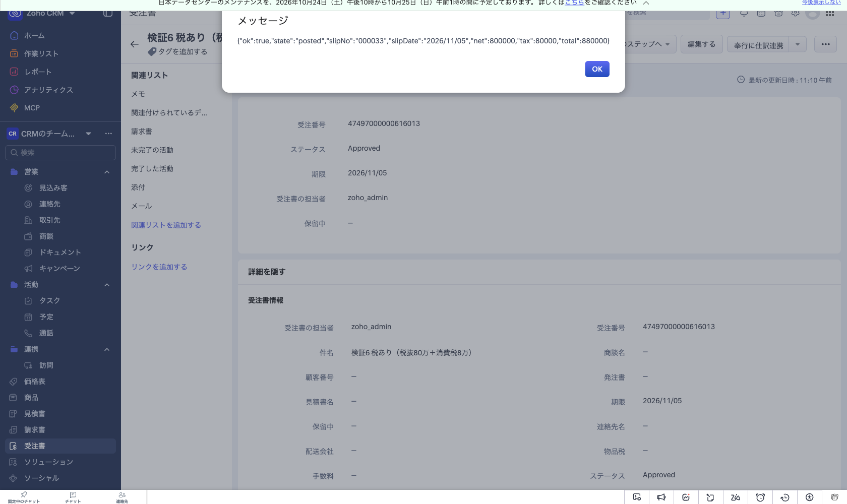Image resolution: width=847 pixels, height=504 pixels.
Task: Open 予定 module
Action: pos(60,317)
